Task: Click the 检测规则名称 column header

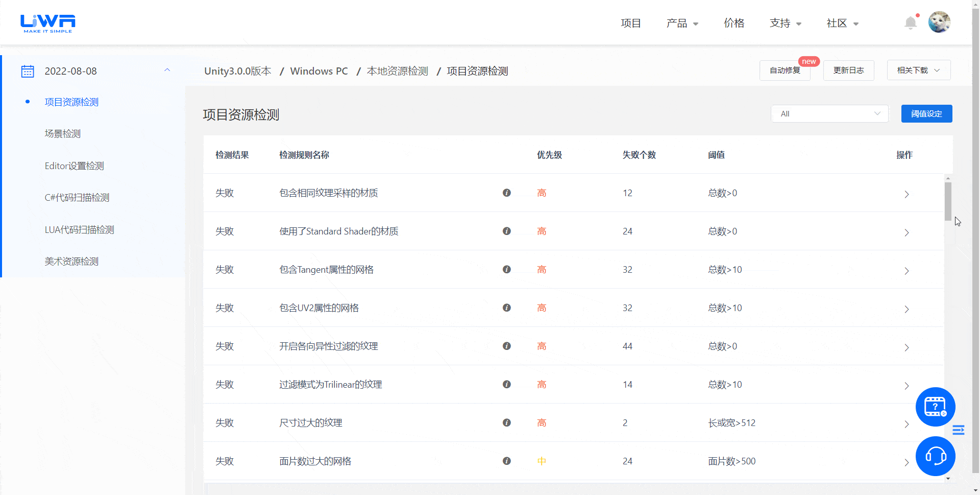Action: [x=304, y=155]
